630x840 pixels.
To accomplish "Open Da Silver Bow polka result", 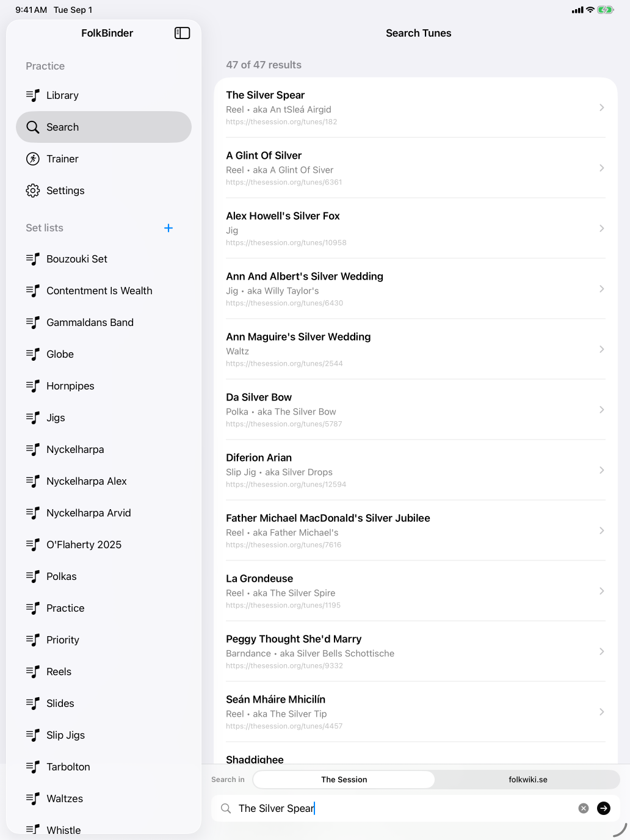I will [416, 410].
